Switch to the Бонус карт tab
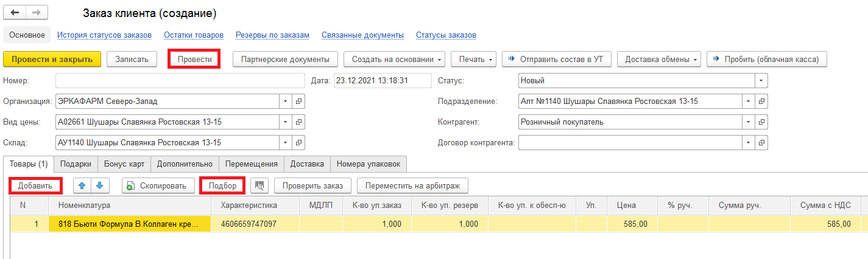 coord(124,164)
